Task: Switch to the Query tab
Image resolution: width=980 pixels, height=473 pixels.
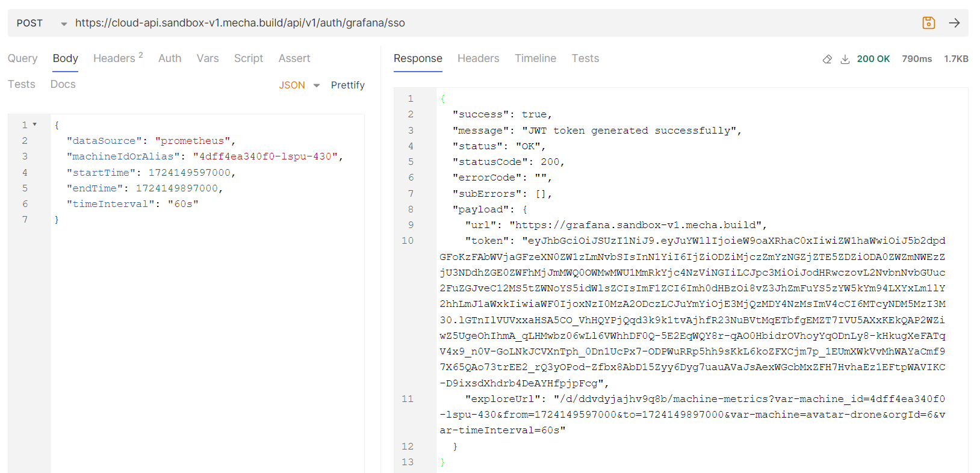Action: (x=22, y=58)
